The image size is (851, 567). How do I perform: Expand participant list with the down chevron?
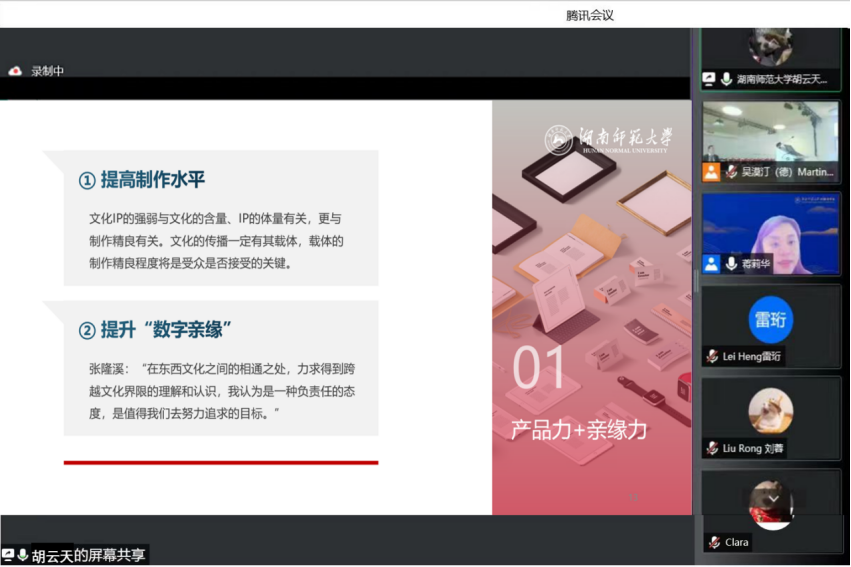click(x=771, y=497)
